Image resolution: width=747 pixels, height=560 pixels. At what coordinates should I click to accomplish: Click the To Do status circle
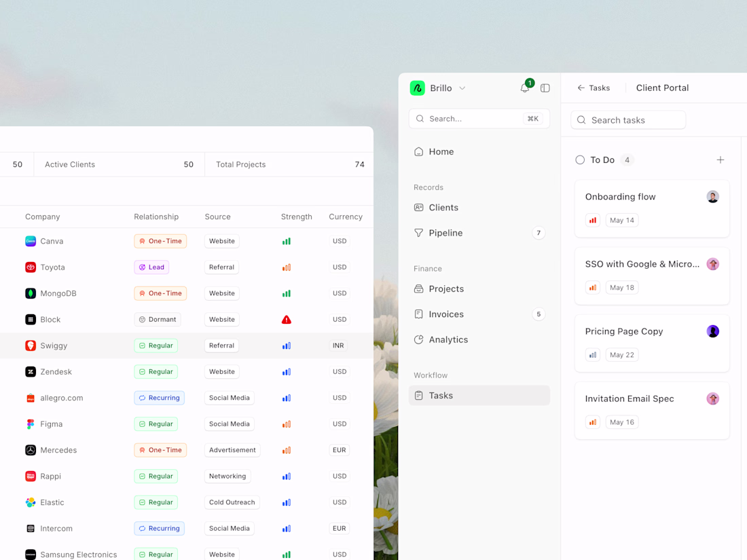(580, 160)
